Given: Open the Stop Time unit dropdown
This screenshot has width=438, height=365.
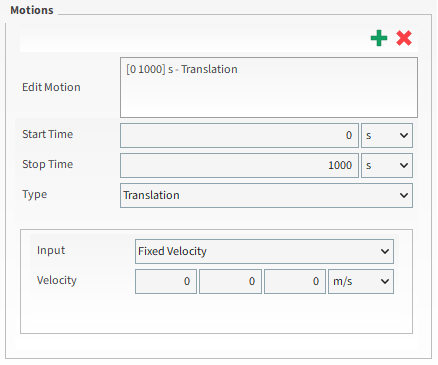Looking at the screenshot, I should [387, 165].
